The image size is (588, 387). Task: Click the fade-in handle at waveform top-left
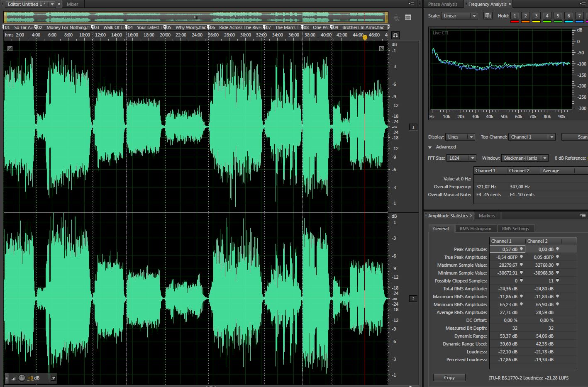point(10,49)
